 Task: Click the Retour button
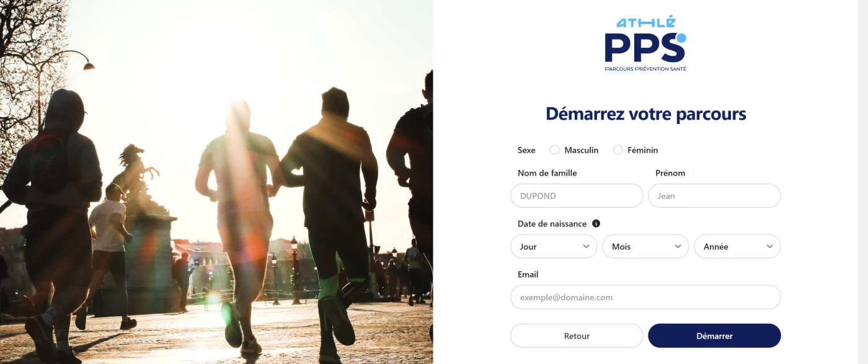(577, 336)
